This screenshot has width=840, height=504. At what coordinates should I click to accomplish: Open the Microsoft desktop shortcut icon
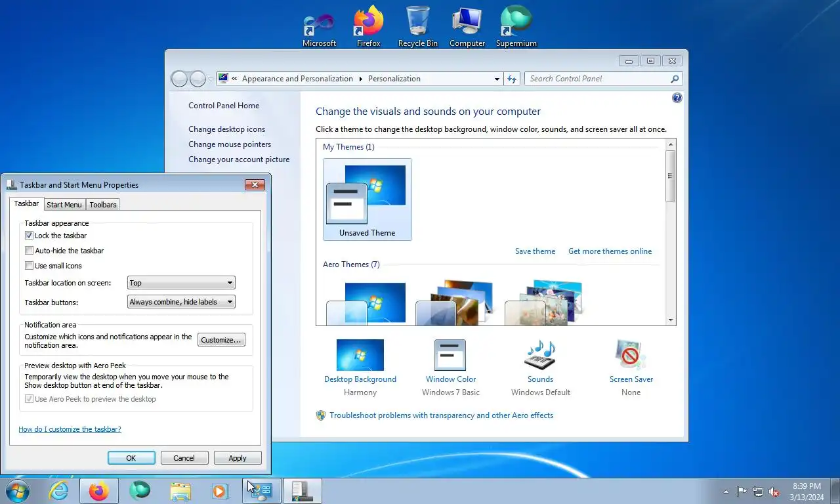(x=319, y=26)
